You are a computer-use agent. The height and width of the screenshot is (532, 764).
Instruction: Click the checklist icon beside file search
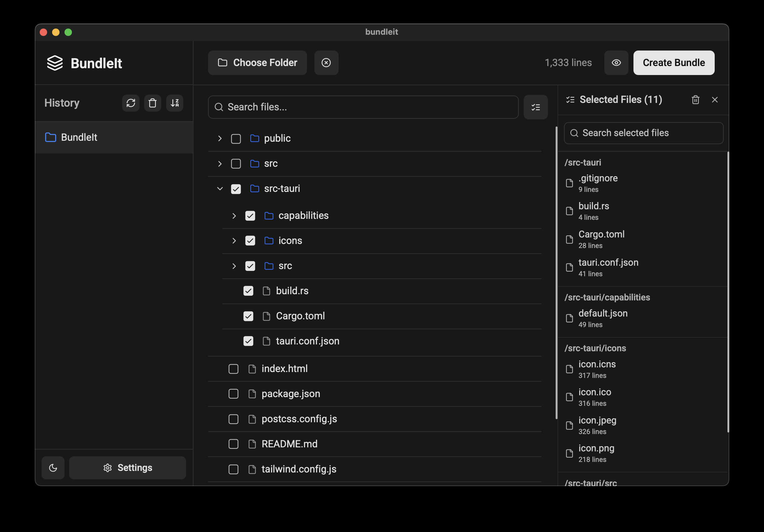[x=535, y=107]
